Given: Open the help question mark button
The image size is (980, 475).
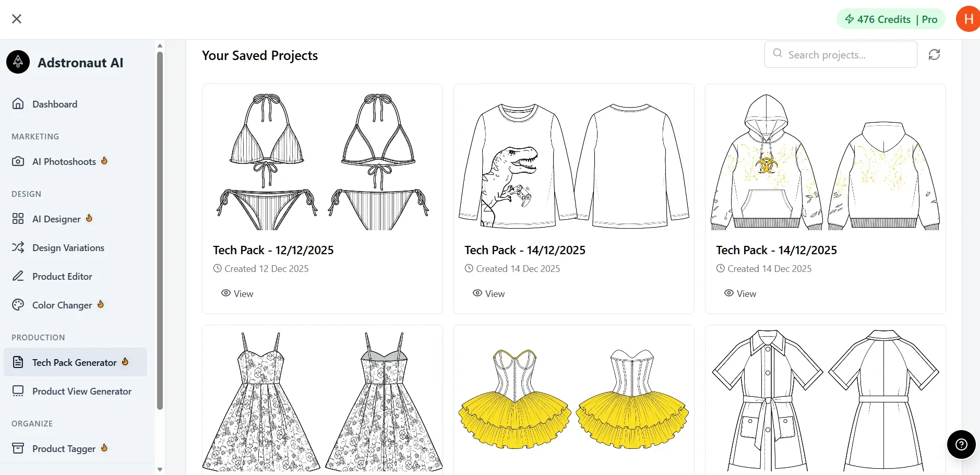Looking at the screenshot, I should (x=961, y=444).
